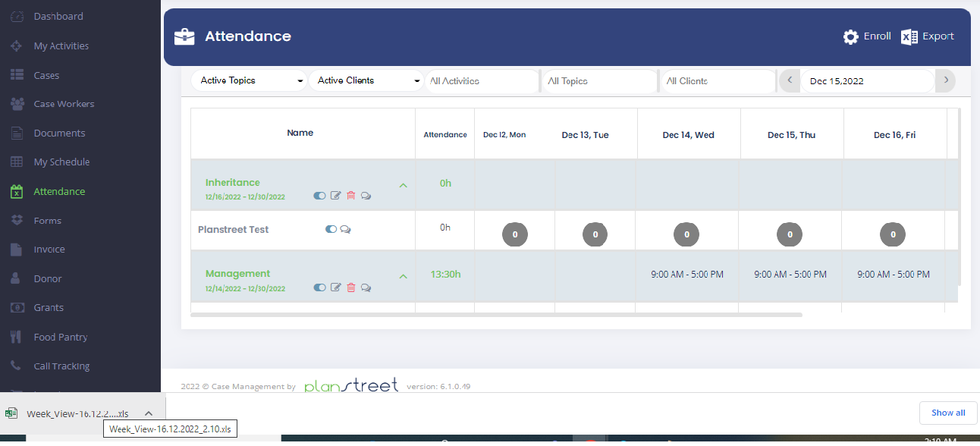
Task: Delete the Management topic
Action: [350, 287]
